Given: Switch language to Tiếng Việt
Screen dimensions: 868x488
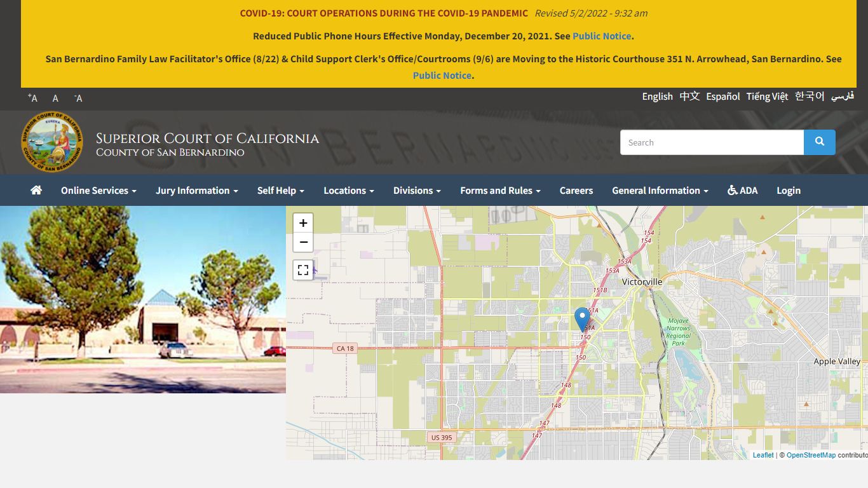Looking at the screenshot, I should [767, 97].
